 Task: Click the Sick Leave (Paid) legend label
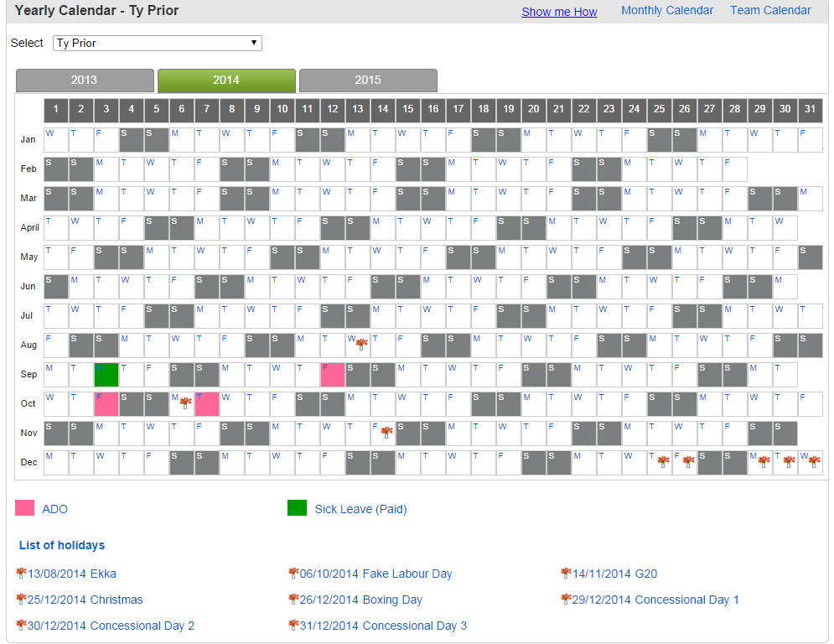click(x=360, y=509)
